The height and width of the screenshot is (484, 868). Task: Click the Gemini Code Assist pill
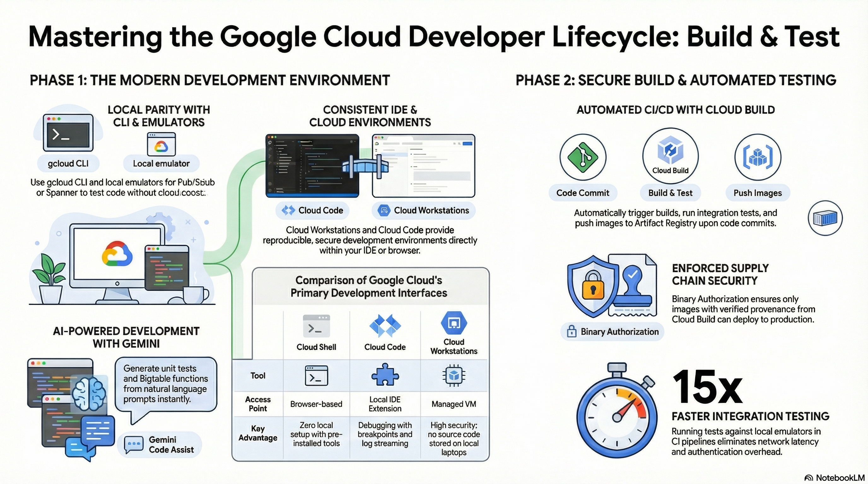159,445
